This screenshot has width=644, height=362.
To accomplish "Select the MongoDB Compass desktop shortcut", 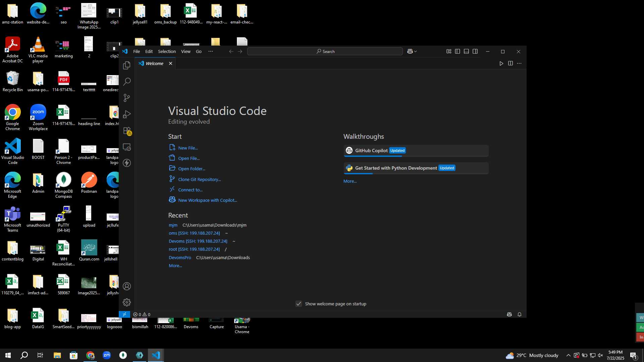I will pos(63,185).
